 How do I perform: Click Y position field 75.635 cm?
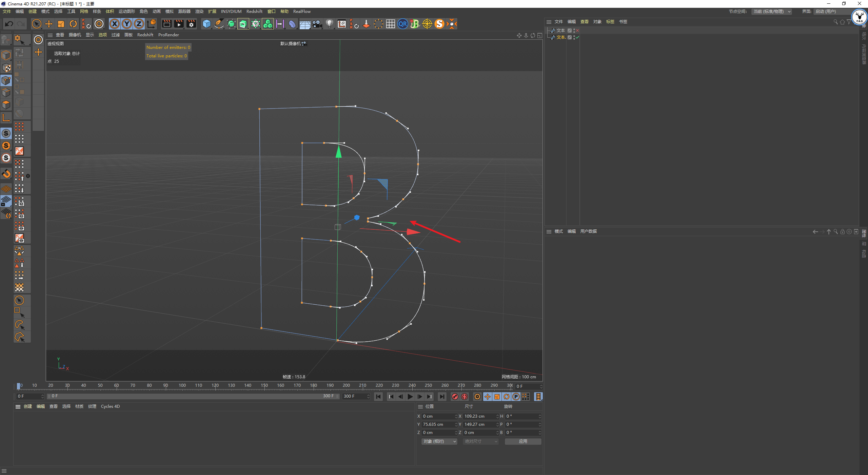point(438,424)
